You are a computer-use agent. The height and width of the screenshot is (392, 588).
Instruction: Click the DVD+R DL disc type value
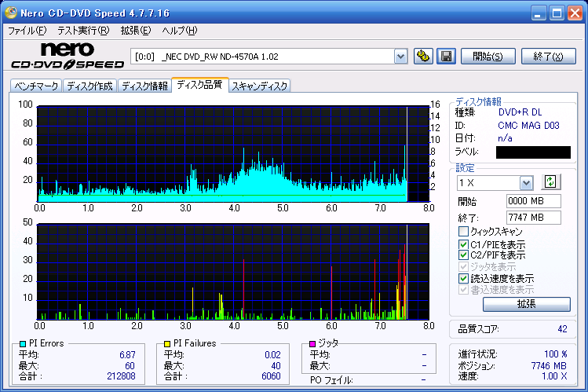pos(520,112)
